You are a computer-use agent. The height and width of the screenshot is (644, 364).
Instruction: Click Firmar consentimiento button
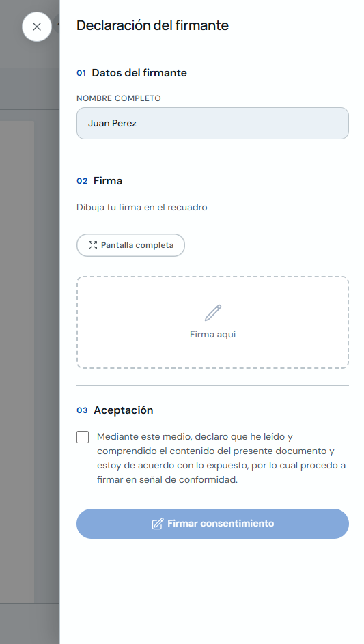[x=212, y=524]
